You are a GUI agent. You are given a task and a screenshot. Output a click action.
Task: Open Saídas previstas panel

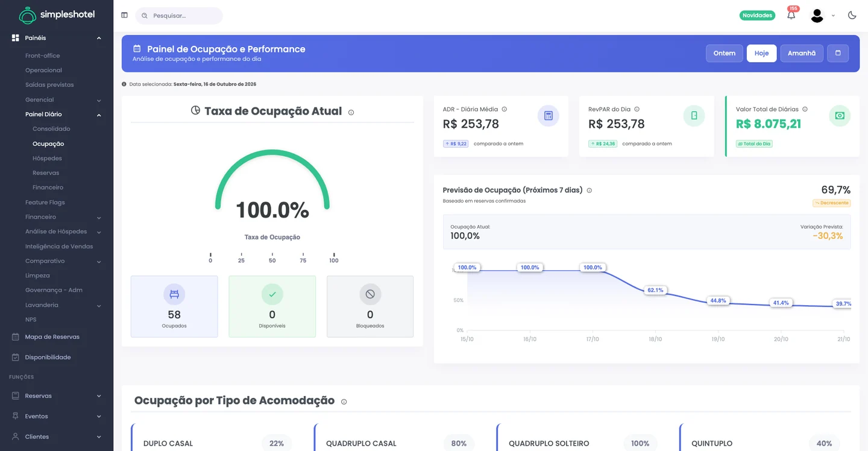[49, 85]
